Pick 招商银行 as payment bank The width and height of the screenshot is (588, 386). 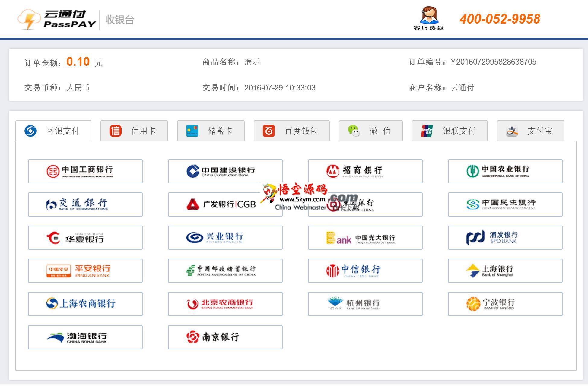tap(365, 171)
